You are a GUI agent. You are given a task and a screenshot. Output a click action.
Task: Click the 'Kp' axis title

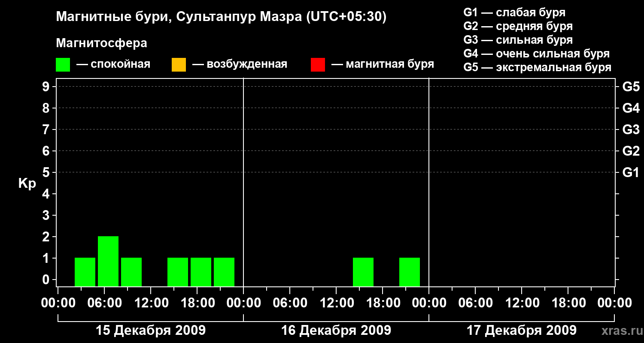(x=27, y=184)
